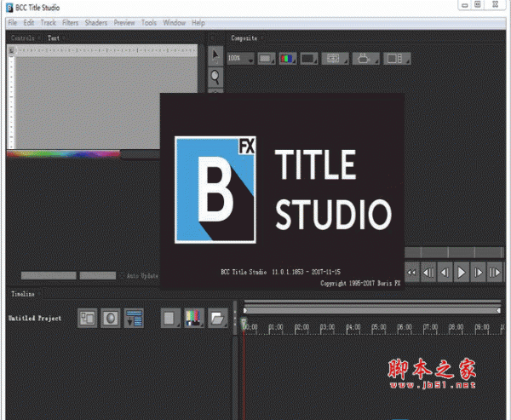This screenshot has height=420, width=511.
Task: Click the BCC Title Studio app icon in title bar
Action: click(x=9, y=8)
